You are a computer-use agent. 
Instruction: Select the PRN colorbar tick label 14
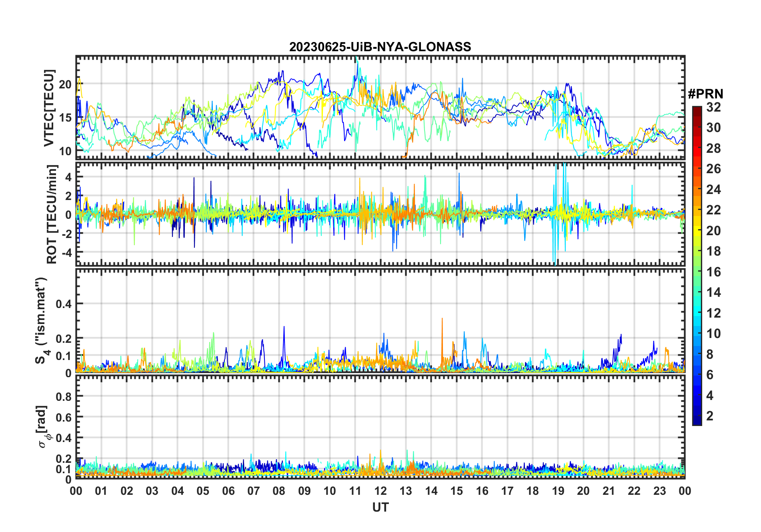pos(713,292)
